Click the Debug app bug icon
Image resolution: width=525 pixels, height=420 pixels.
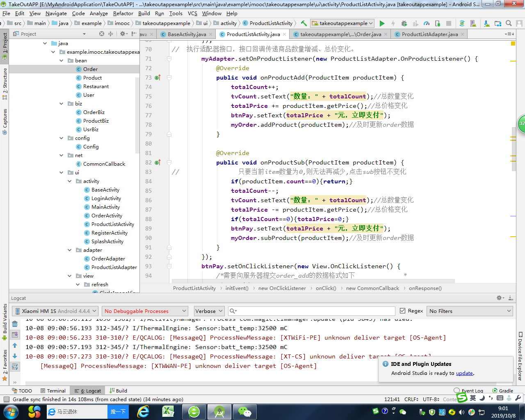tap(404, 23)
